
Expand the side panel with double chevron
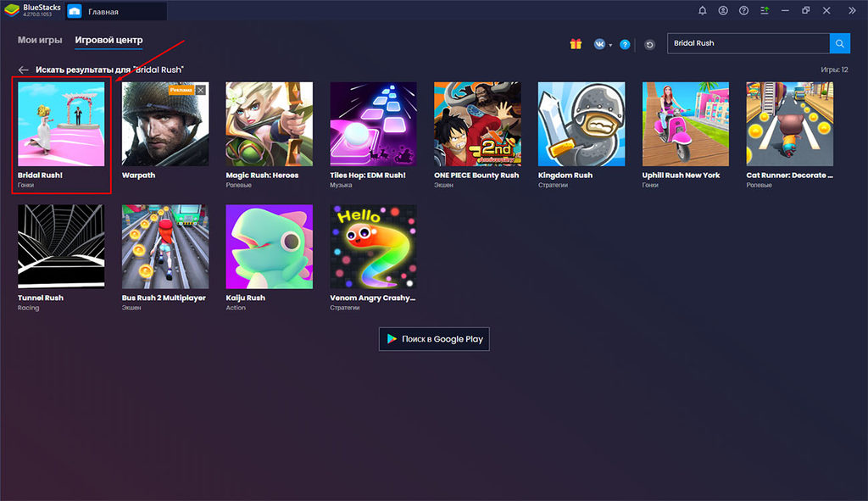pyautogui.click(x=852, y=10)
